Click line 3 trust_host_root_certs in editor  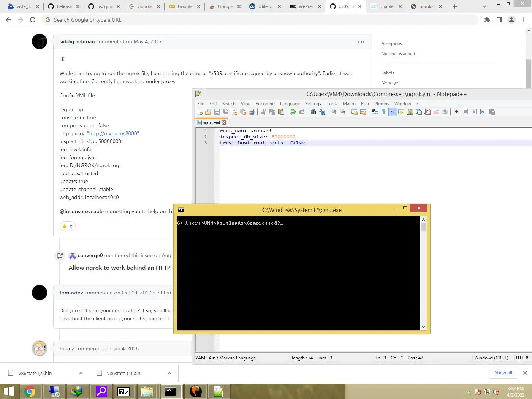tap(262, 143)
